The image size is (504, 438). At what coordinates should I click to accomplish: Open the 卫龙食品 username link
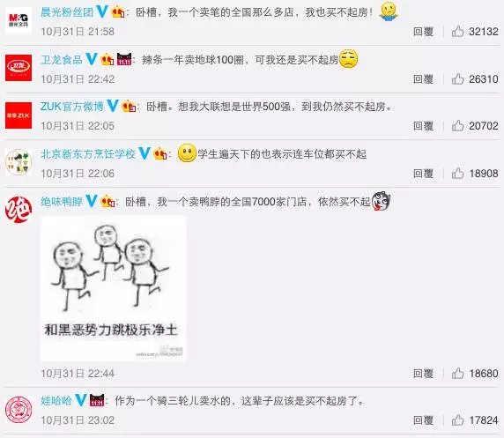coord(62,60)
